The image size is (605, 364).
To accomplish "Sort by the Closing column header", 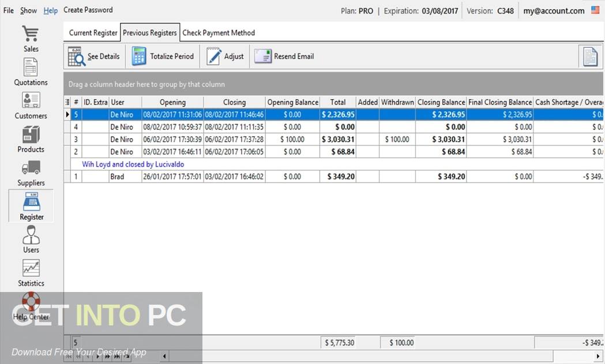I will [234, 102].
